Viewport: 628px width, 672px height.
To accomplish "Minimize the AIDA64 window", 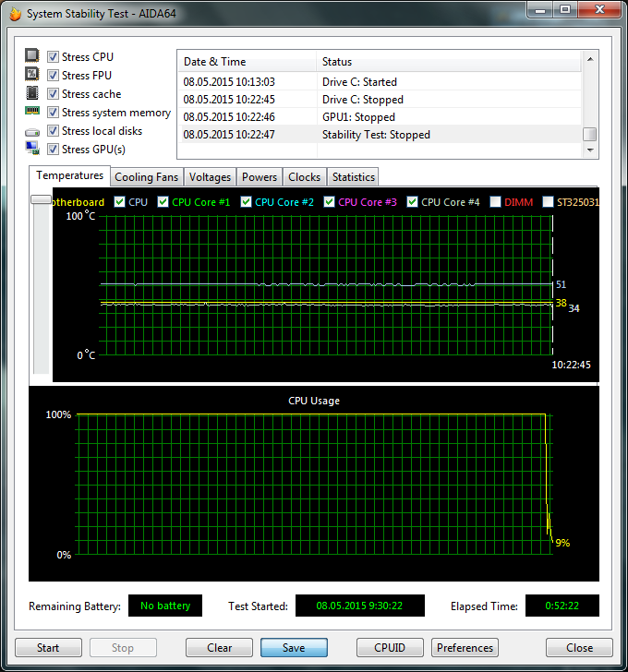I will pyautogui.click(x=540, y=10).
